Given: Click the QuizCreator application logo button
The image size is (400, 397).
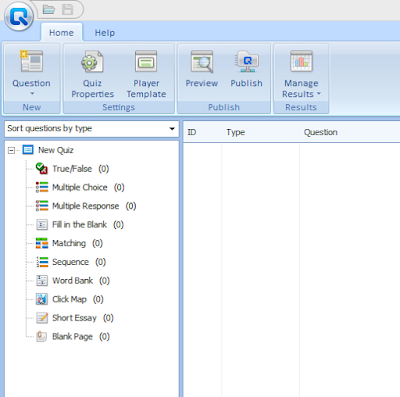Looking at the screenshot, I should pos(19,16).
